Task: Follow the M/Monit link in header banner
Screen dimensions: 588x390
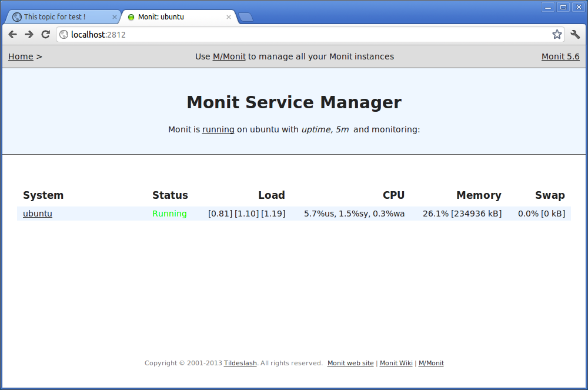Action: point(229,56)
